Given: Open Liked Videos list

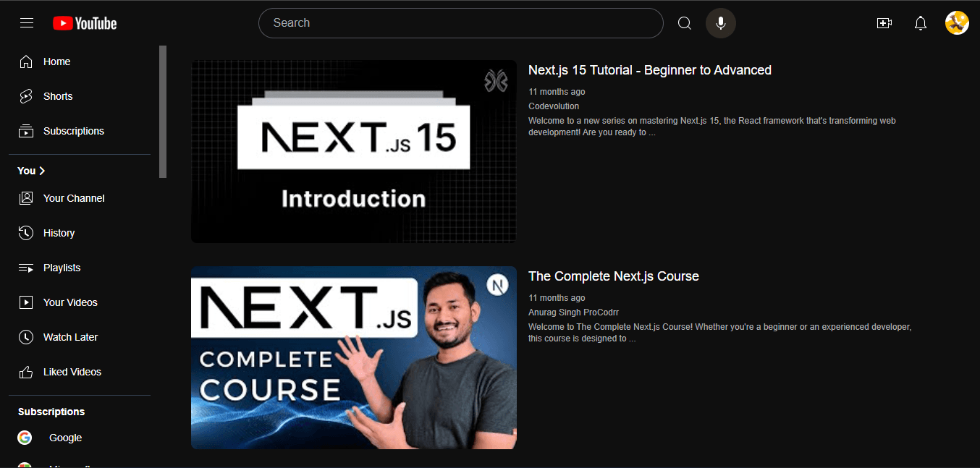Looking at the screenshot, I should (72, 372).
